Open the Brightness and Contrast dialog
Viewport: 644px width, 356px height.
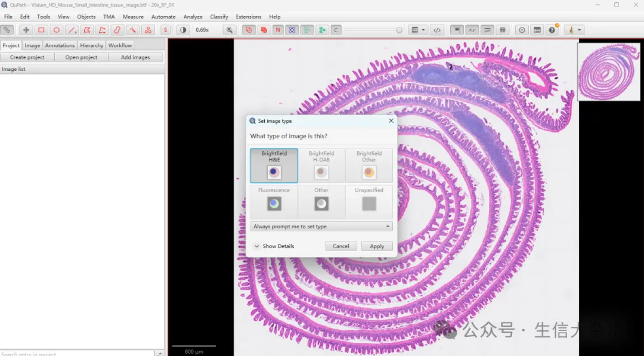click(x=183, y=30)
